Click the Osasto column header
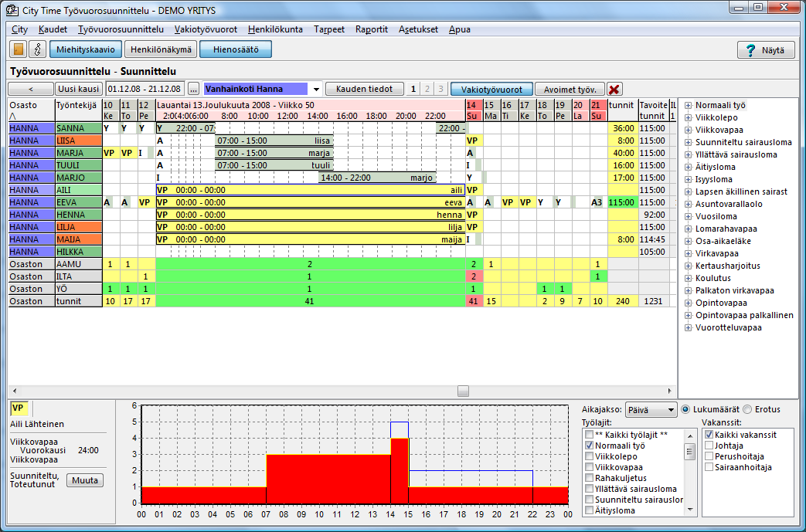The height and width of the screenshot is (532, 806). coord(32,110)
